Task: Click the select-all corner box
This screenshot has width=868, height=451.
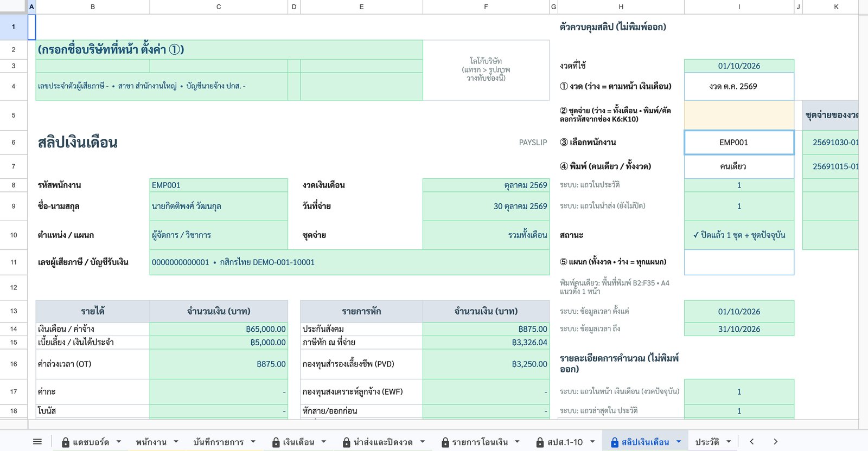Action: 14,7
